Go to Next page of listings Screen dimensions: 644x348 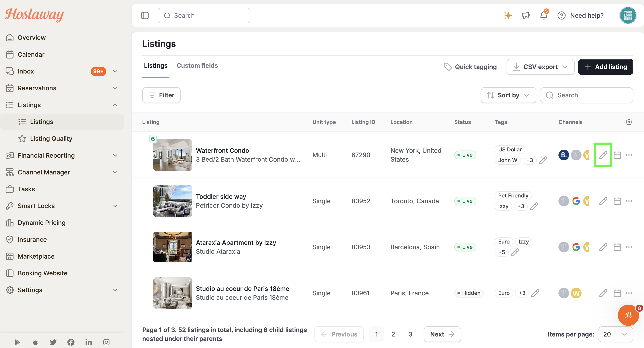point(442,334)
